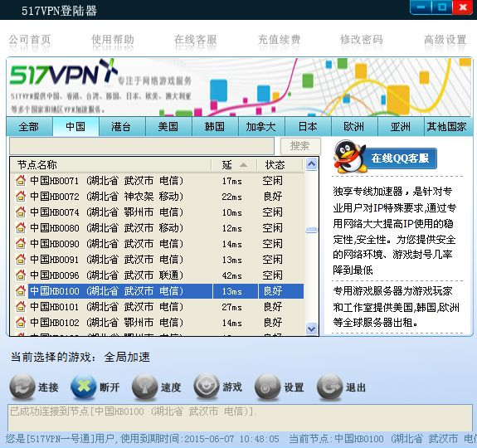Open the 充值续费 recharge link

tap(280, 40)
